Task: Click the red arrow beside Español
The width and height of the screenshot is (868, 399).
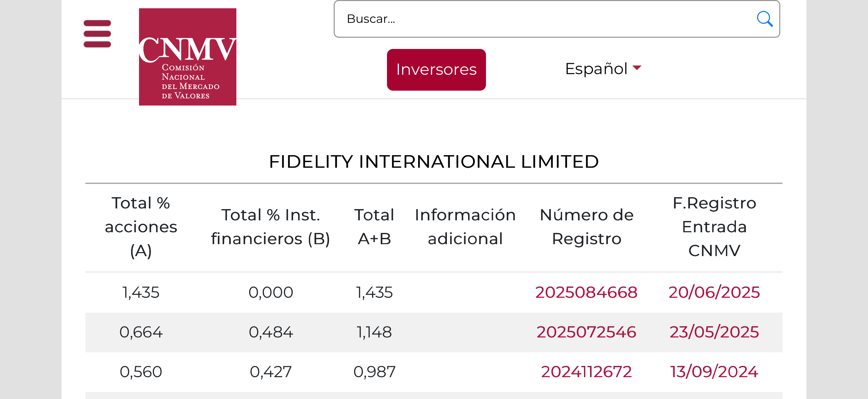Action: pyautogui.click(x=637, y=68)
